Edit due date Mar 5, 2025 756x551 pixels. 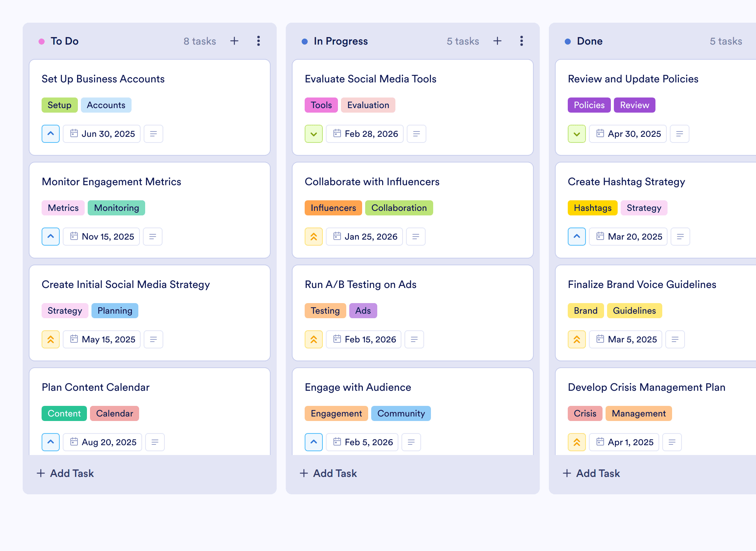626,339
